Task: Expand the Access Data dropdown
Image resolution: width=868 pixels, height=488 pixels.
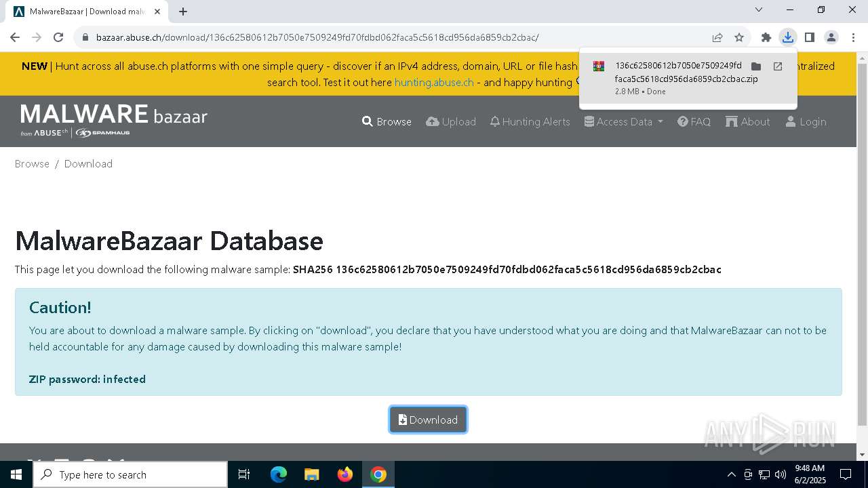Action: [x=624, y=121]
